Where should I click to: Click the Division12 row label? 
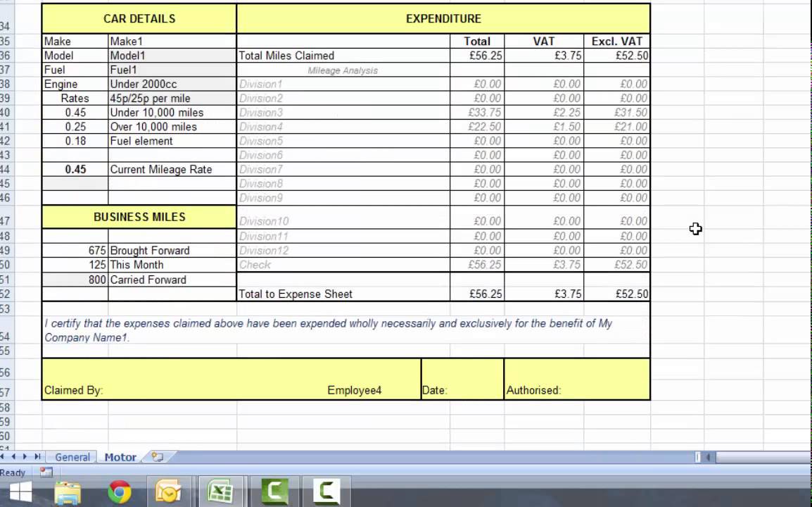pos(264,251)
